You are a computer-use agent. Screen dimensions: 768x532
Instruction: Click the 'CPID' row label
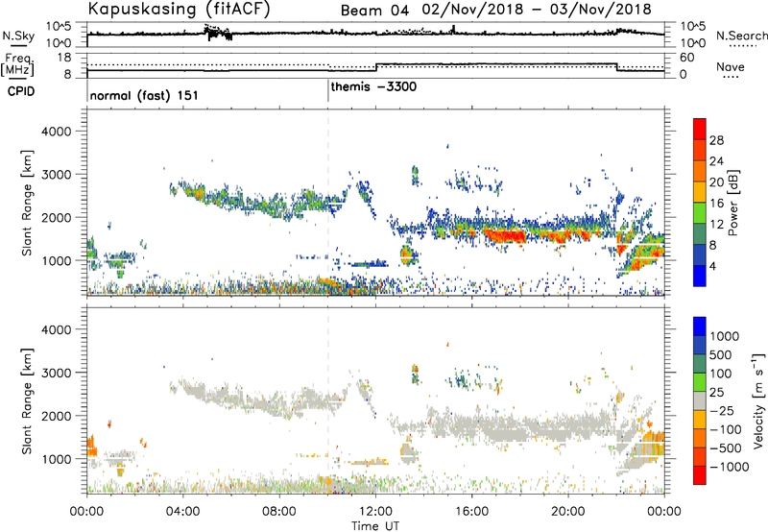tap(21, 91)
